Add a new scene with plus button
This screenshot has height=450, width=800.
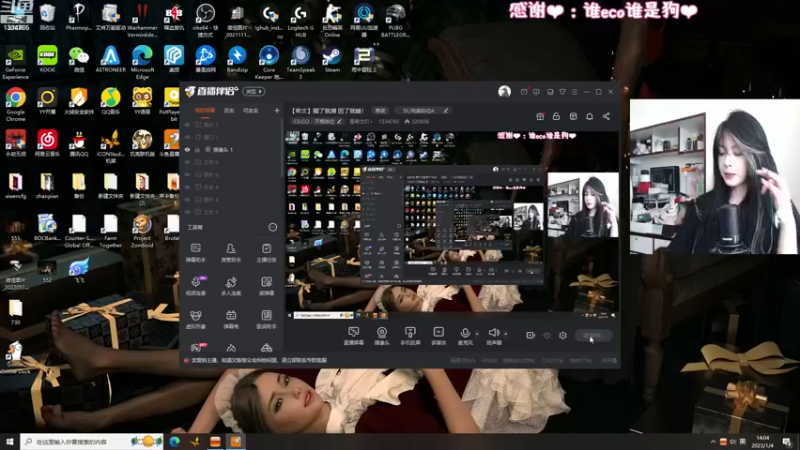pyautogui.click(x=277, y=110)
